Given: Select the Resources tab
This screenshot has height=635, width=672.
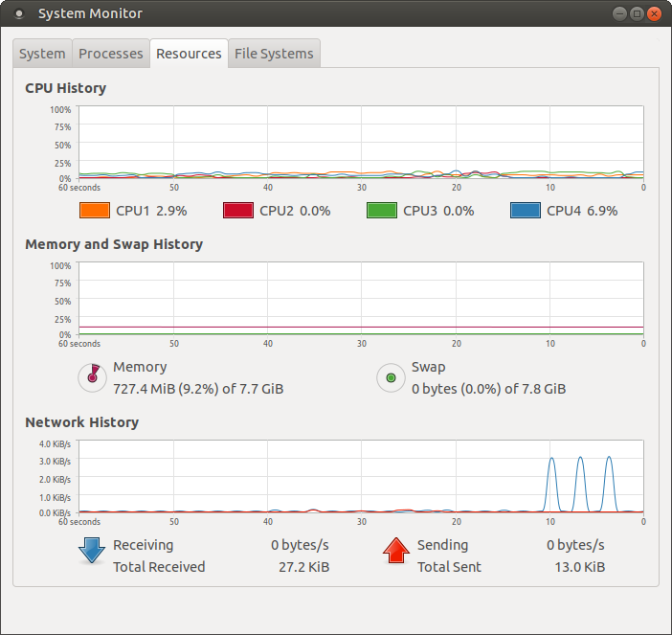Looking at the screenshot, I should click(x=189, y=54).
